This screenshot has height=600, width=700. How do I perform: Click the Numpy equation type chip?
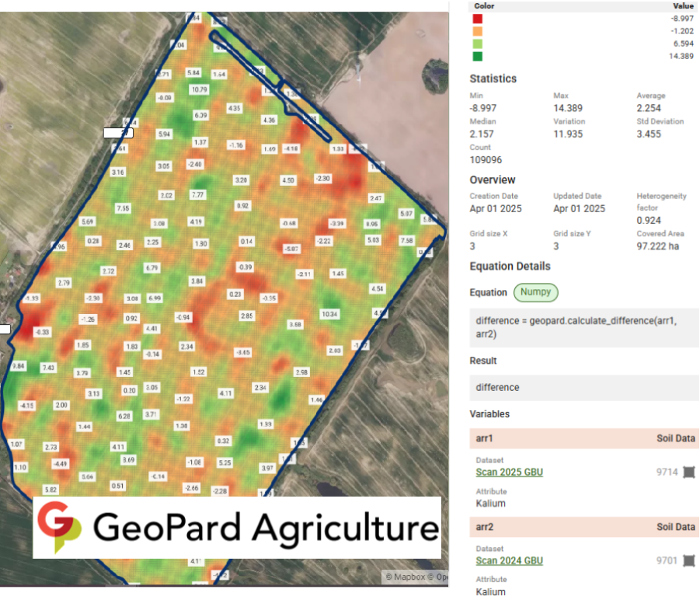(x=535, y=293)
